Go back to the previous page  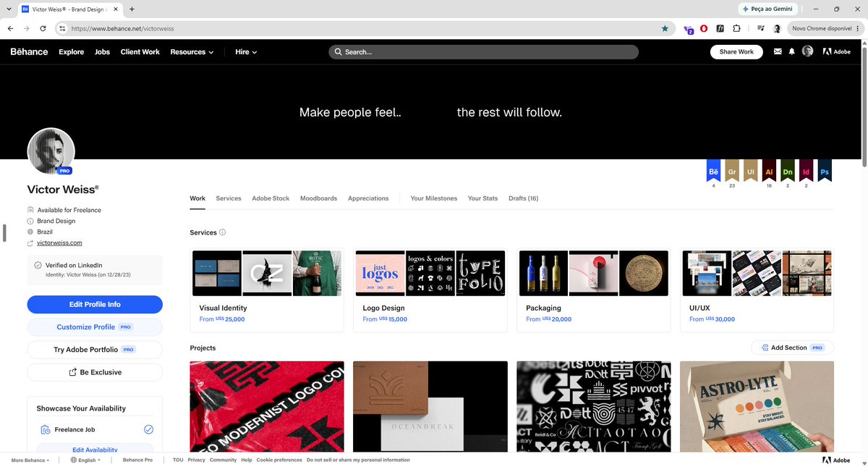point(10,28)
